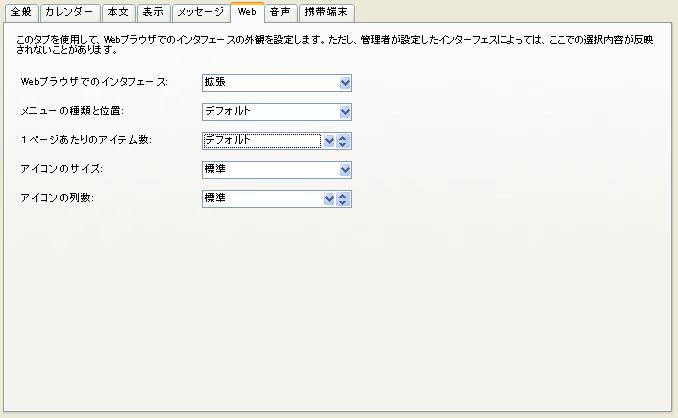Open the アイコンの列数 dropdown arrow
The width and height of the screenshot is (678, 418).
pyautogui.click(x=329, y=199)
